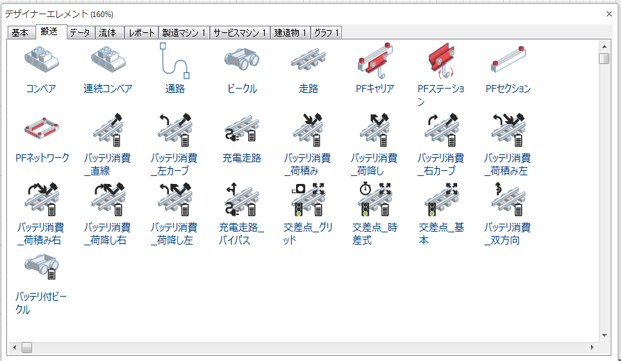Click the vertical scrollbar up arrow
621x361 pixels.
[x=604, y=46]
